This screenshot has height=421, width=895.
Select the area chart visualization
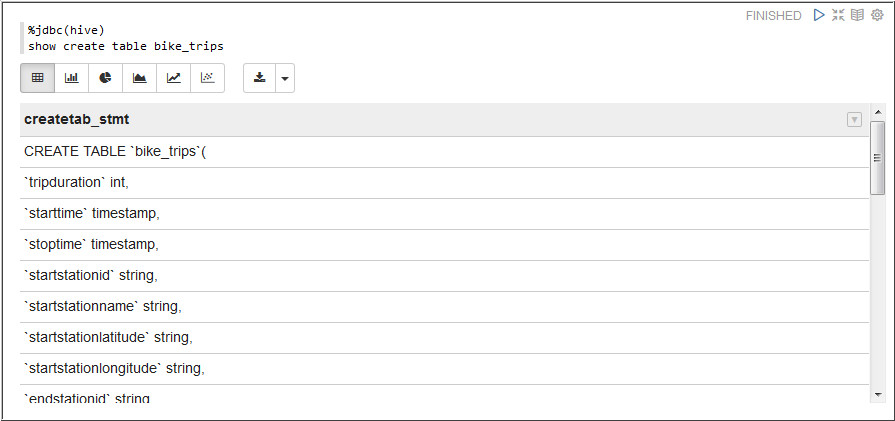[140, 78]
